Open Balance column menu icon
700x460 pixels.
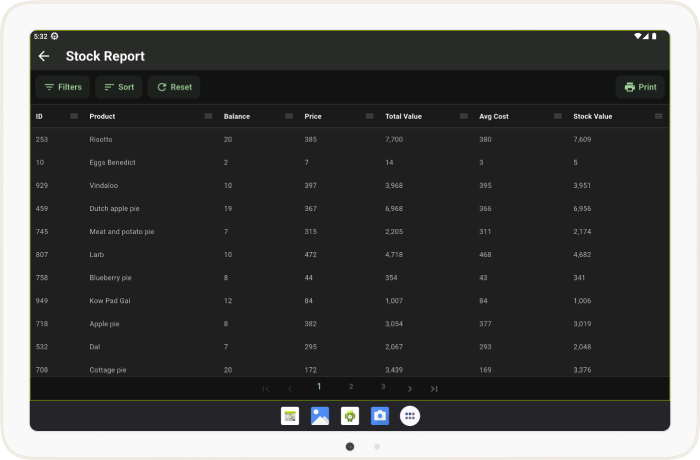(289, 116)
